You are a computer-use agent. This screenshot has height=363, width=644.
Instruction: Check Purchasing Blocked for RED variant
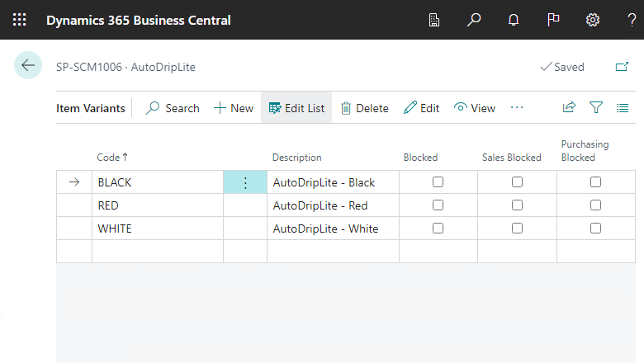tap(595, 205)
